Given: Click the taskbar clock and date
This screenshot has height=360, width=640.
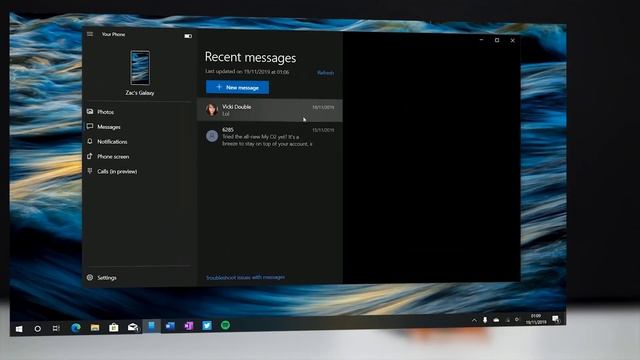Looking at the screenshot, I should (x=536, y=319).
